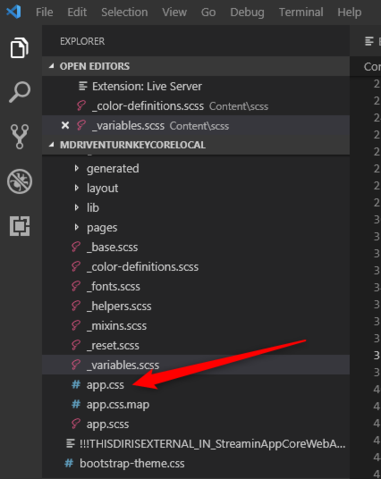The width and height of the screenshot is (381, 479).
Task: Open the Extensions view in activity bar
Action: click(x=19, y=226)
